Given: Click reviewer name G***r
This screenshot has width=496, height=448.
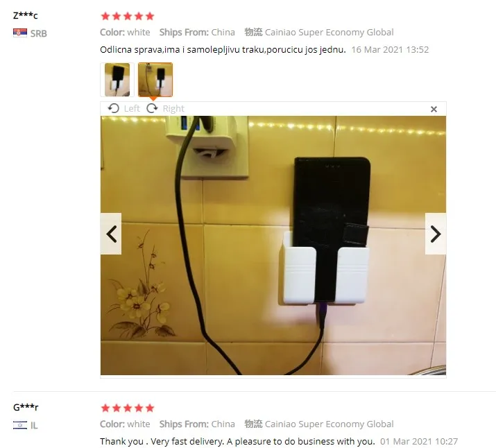Looking at the screenshot, I should click(x=26, y=407).
